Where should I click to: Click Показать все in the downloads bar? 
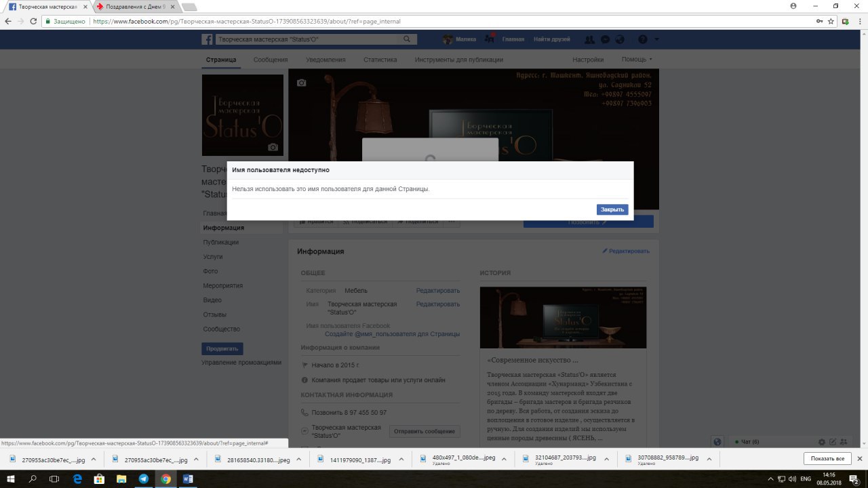(x=827, y=459)
